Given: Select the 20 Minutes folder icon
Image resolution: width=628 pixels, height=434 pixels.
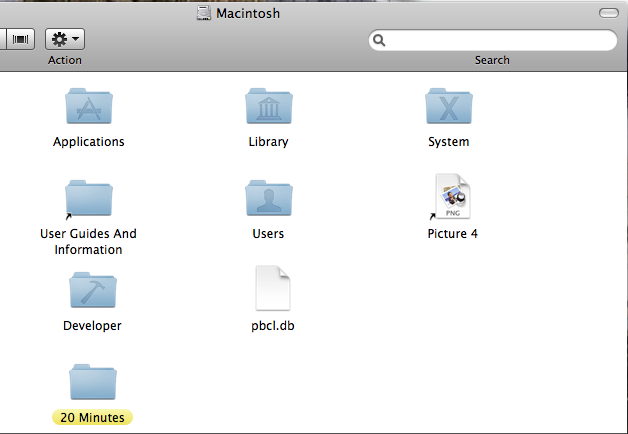Looking at the screenshot, I should [93, 382].
